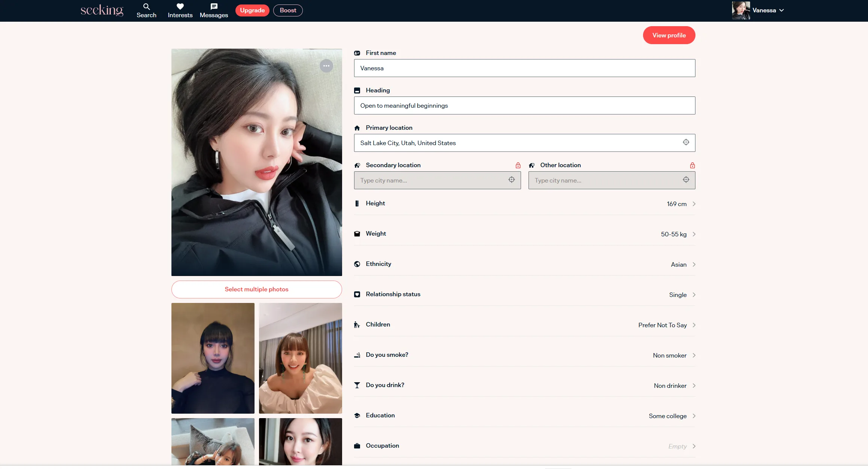The image size is (868, 469).
Task: Click the Upgrade button
Action: point(252,10)
